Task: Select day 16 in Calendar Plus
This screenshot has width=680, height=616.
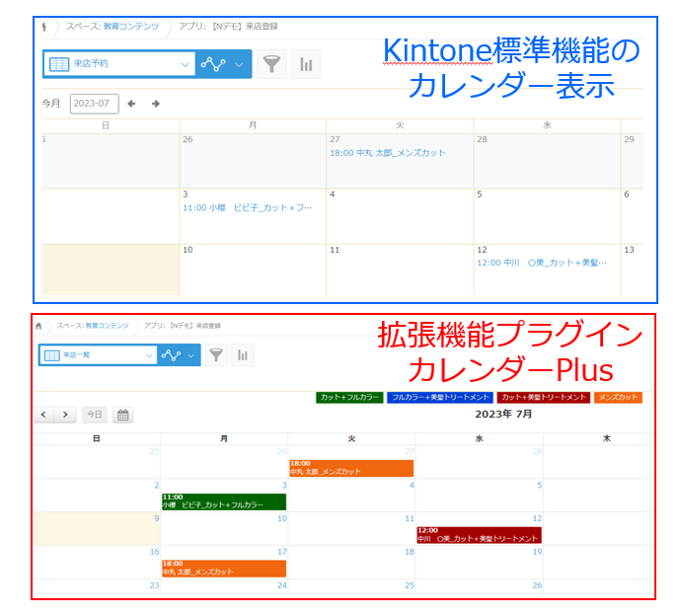Action: point(155,552)
